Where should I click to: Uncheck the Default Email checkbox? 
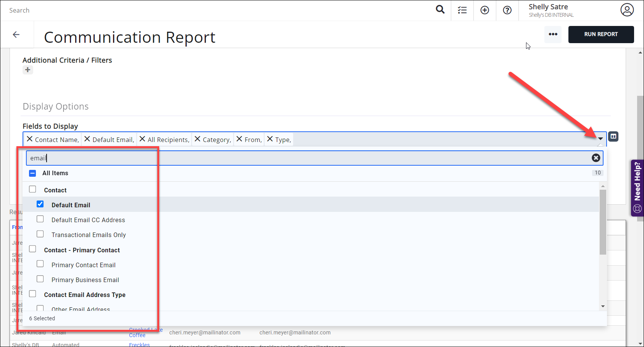coord(40,204)
